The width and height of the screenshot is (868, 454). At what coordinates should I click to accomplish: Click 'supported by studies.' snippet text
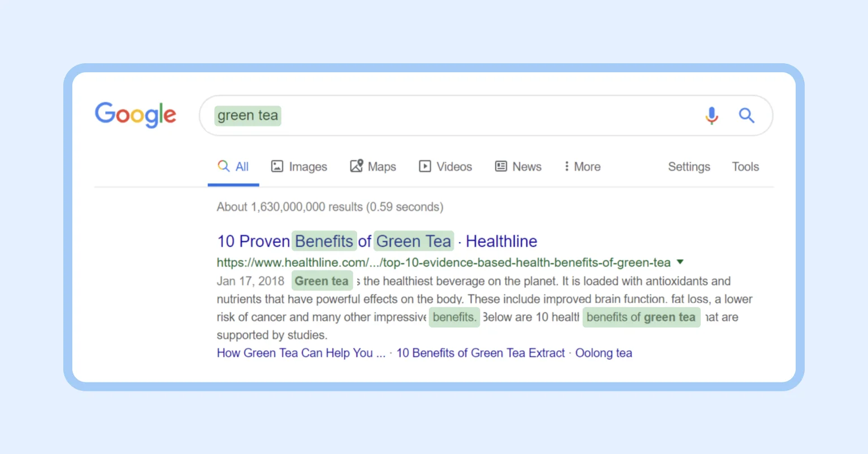tap(272, 335)
